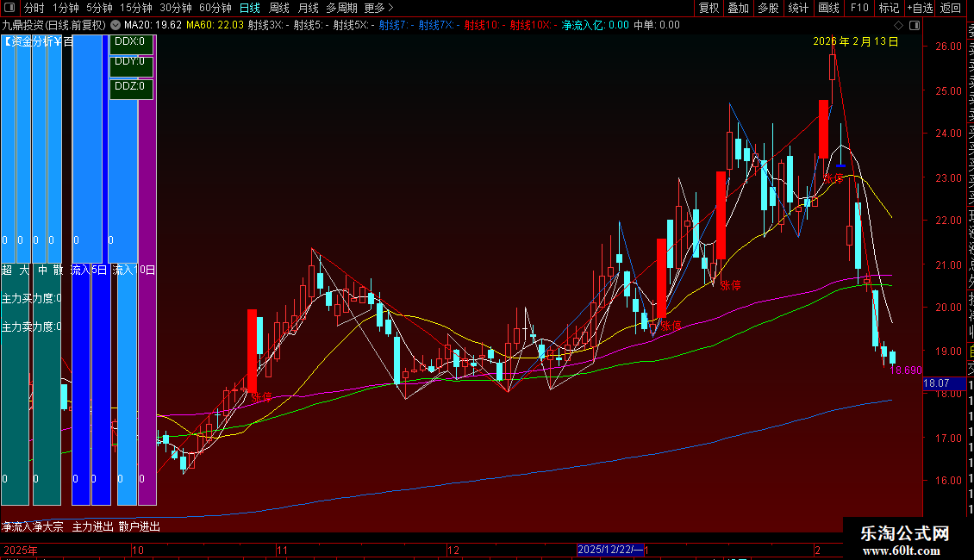Click the 净流入净大宗 label at bottom
The width and height of the screenshot is (974, 560).
[x=32, y=527]
